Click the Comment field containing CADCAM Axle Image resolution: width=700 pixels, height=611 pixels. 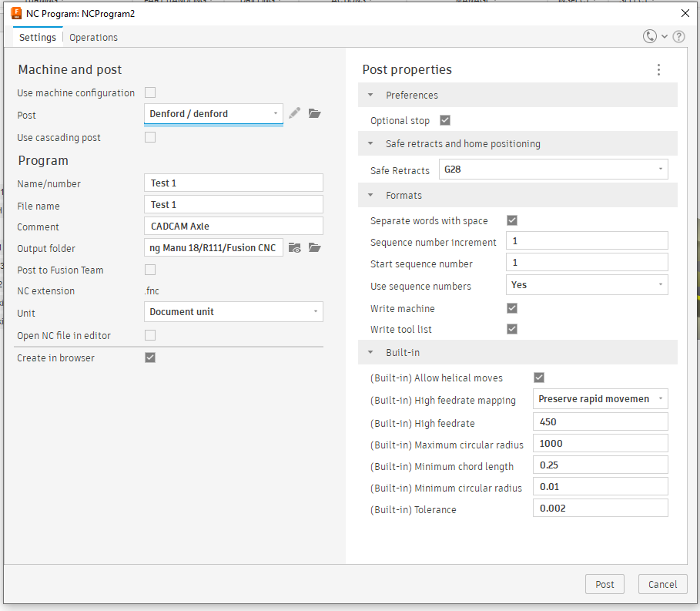[233, 225]
